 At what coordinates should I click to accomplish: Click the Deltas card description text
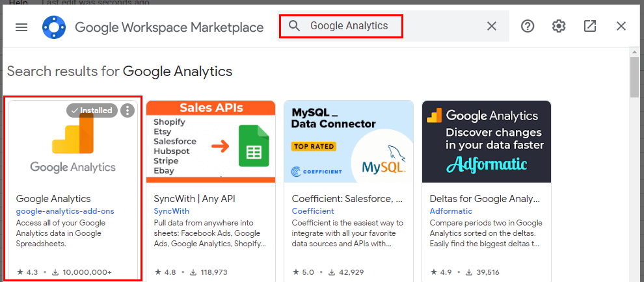point(486,233)
